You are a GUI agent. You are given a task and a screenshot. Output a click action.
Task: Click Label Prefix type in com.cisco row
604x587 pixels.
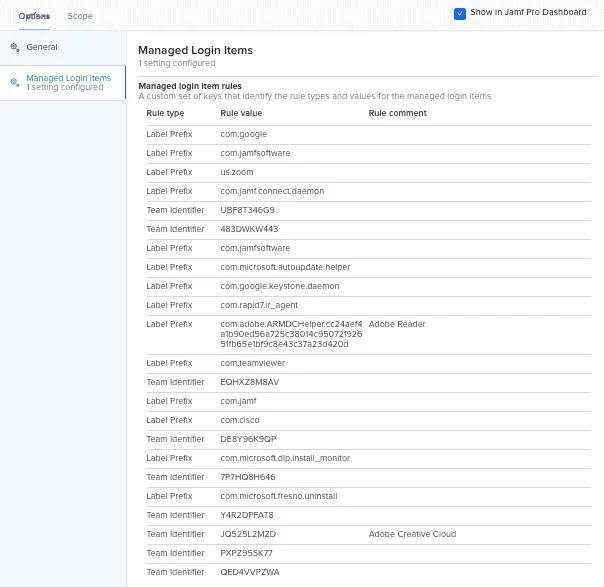point(169,420)
